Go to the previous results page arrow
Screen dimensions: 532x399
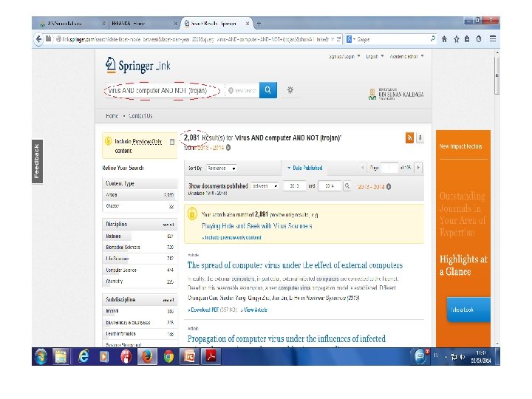362,168
